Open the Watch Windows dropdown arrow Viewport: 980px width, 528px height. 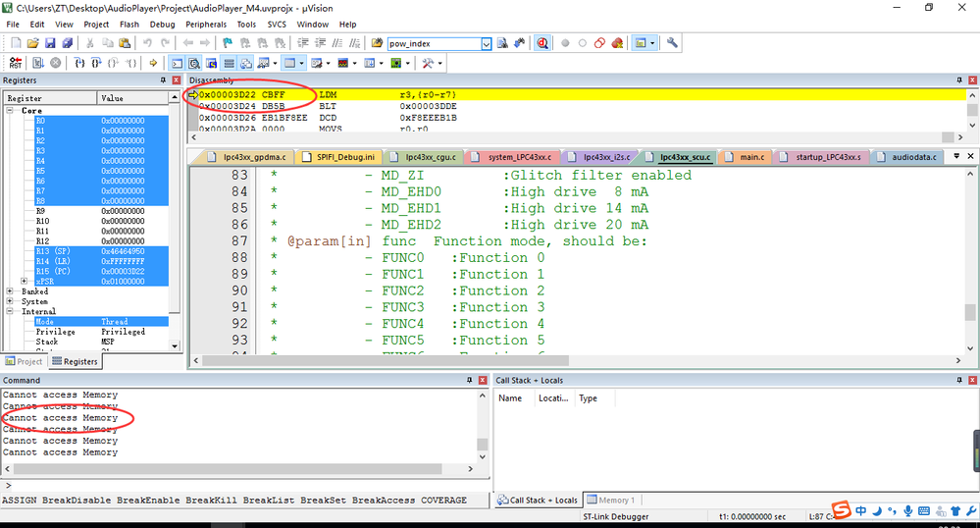point(275,63)
